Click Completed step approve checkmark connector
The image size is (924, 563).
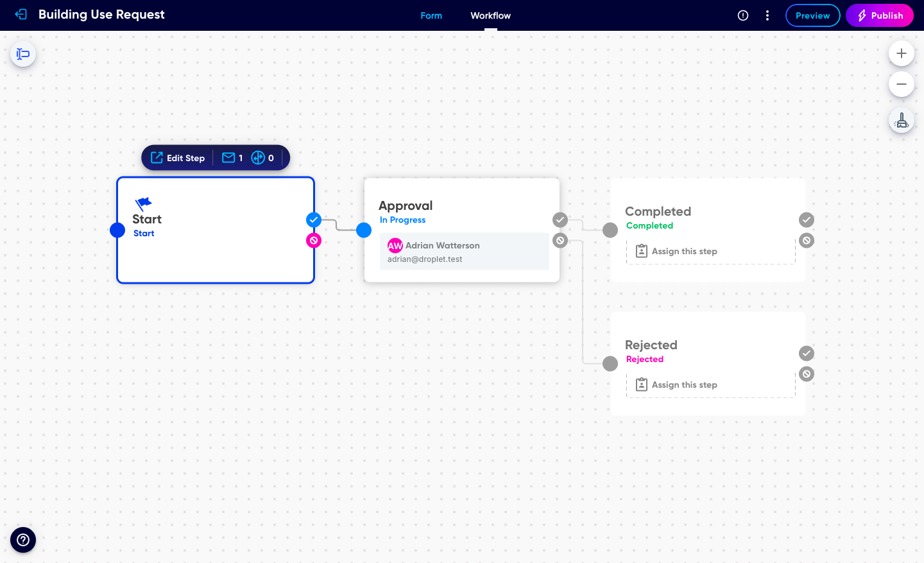pos(807,220)
